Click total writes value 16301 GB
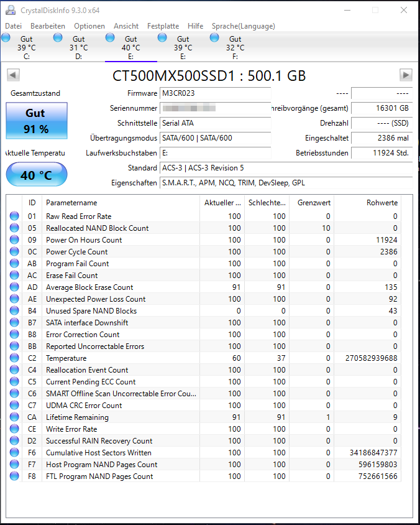 click(x=381, y=108)
